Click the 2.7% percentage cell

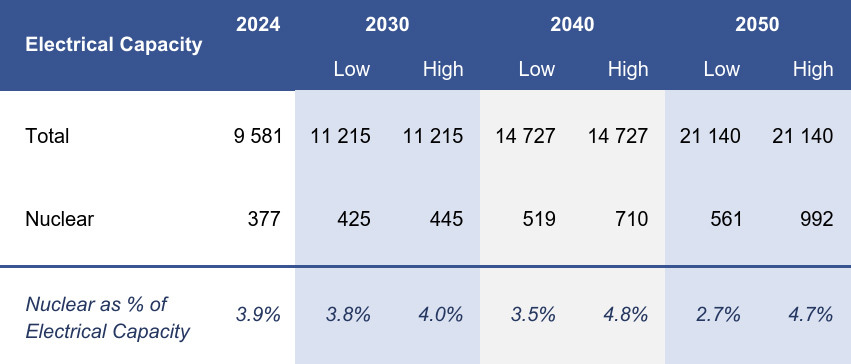click(719, 315)
